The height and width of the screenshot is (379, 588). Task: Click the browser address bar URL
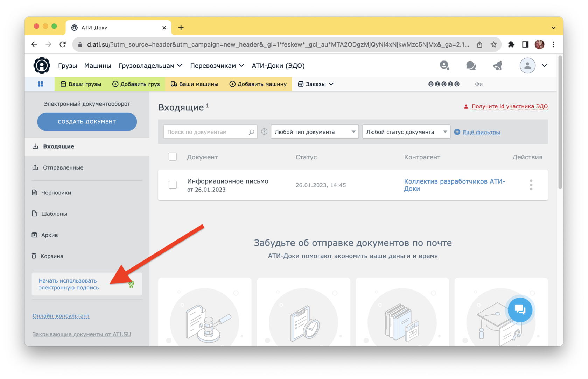tap(278, 44)
